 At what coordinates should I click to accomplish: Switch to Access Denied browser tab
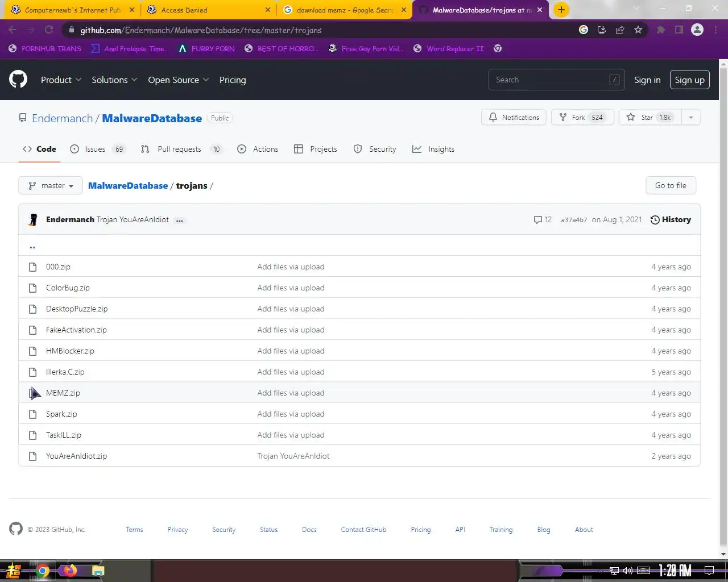coord(207,10)
